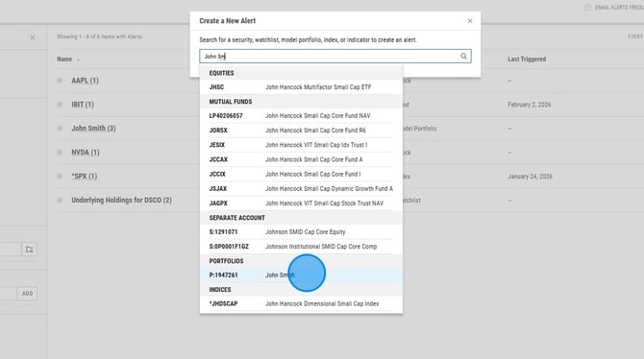This screenshot has width=644, height=359.
Task: Open the NVDA (1) alert entry
Action: 86,153
